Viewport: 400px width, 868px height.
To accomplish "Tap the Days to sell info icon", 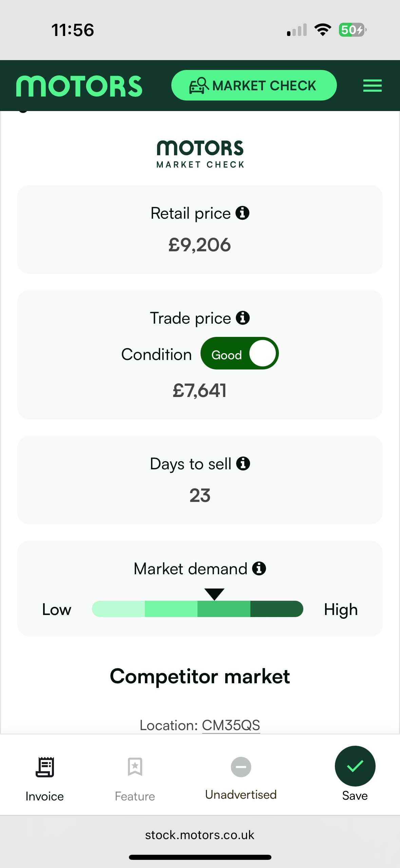I will [243, 464].
